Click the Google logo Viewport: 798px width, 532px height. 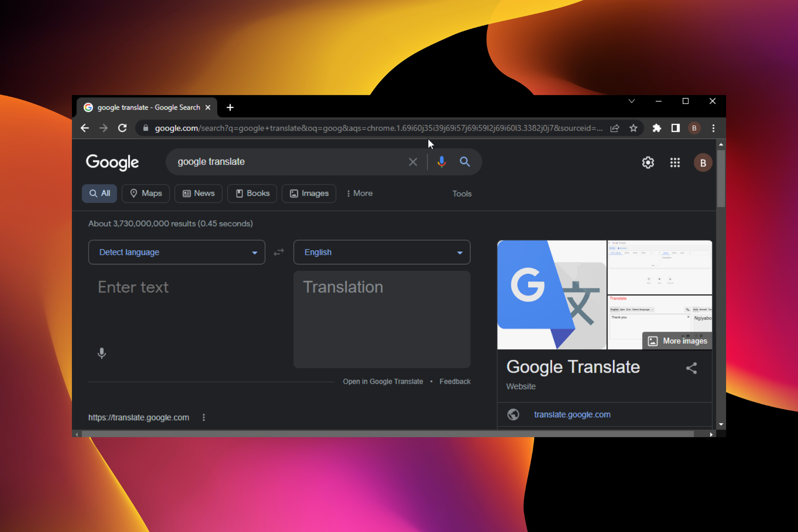coord(112,162)
